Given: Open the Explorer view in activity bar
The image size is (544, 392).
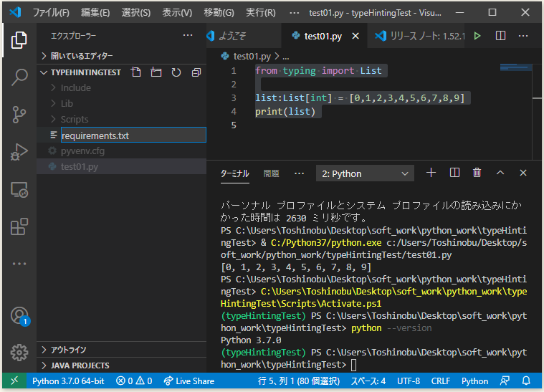Looking at the screenshot, I should pos(19,40).
